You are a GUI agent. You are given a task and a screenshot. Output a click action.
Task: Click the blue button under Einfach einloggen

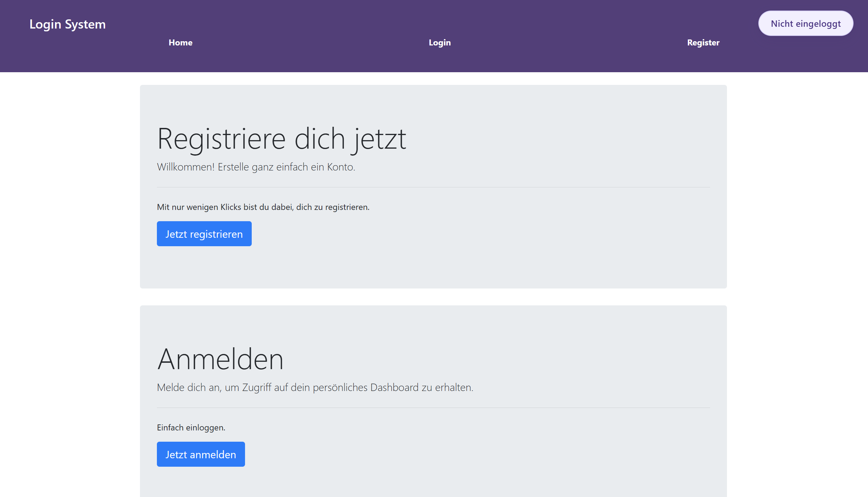201,454
